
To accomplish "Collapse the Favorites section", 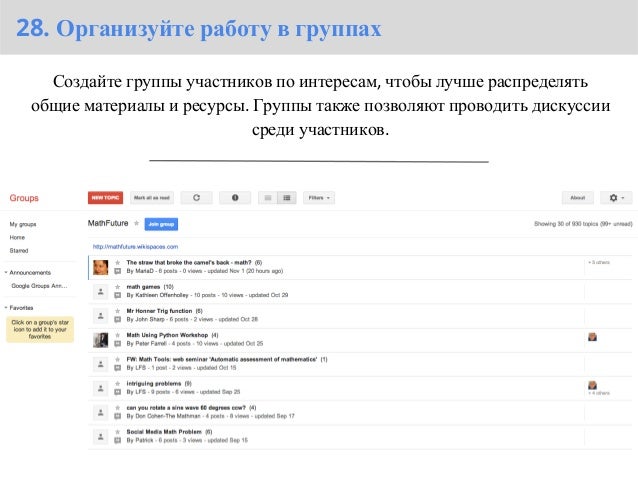I will tap(6, 308).
